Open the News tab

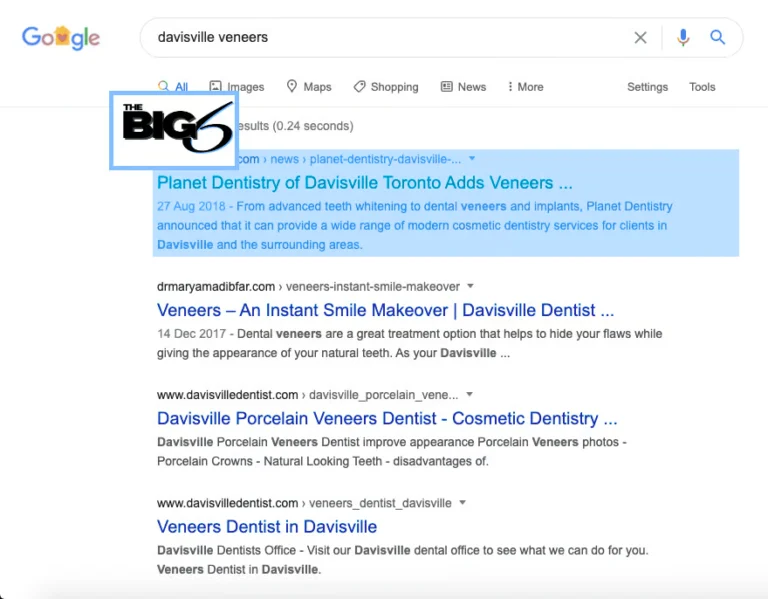463,87
